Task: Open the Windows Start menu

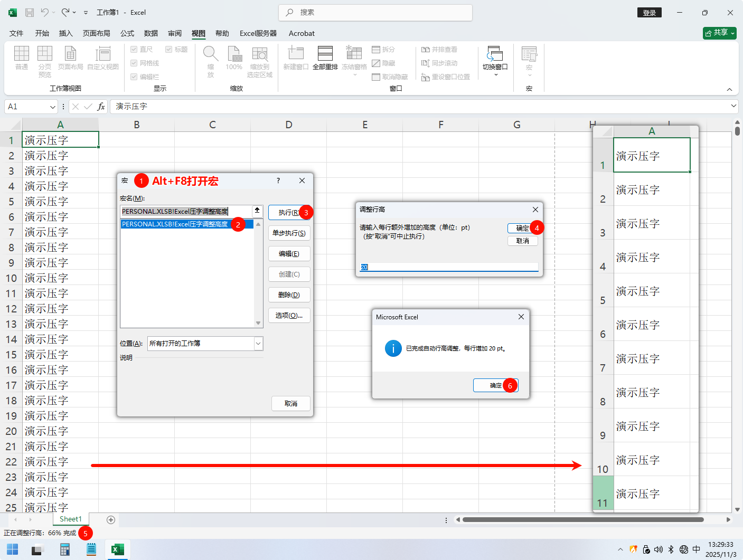Action: coord(12,549)
